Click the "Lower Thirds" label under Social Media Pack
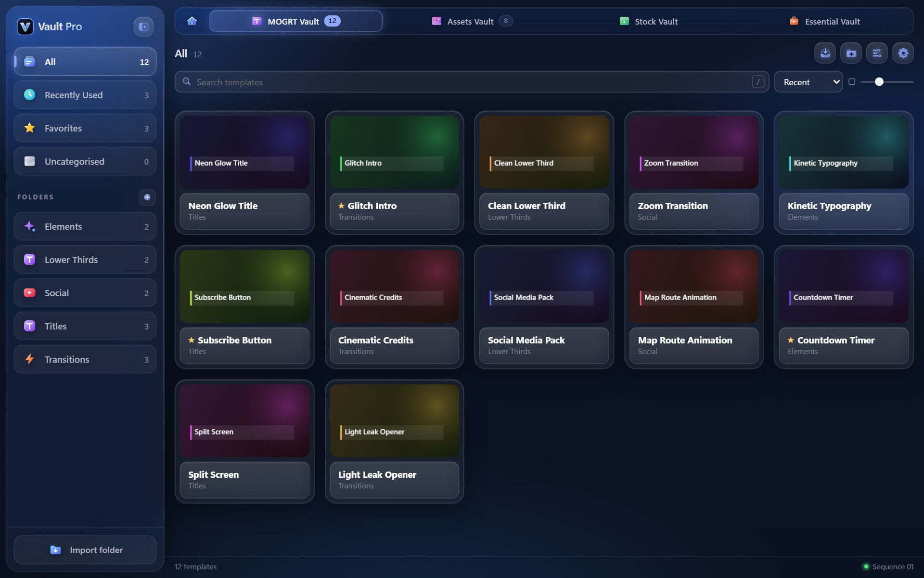The height and width of the screenshot is (578, 924). pos(509,352)
